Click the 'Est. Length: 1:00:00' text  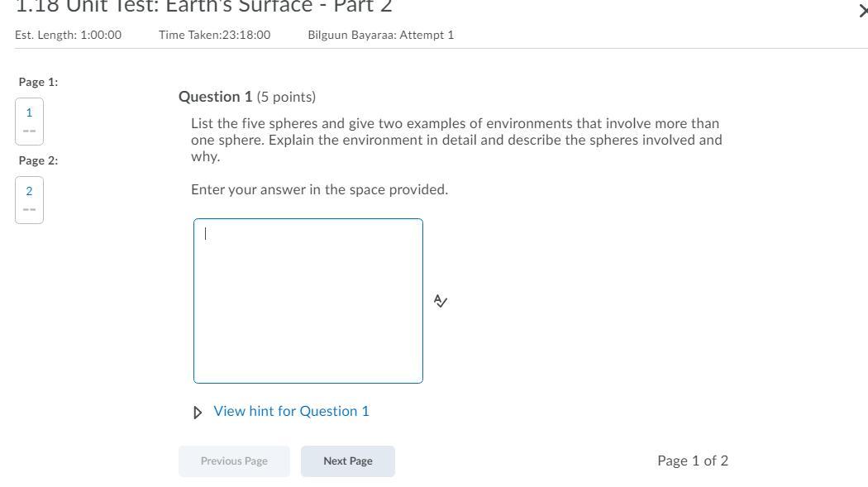point(68,35)
